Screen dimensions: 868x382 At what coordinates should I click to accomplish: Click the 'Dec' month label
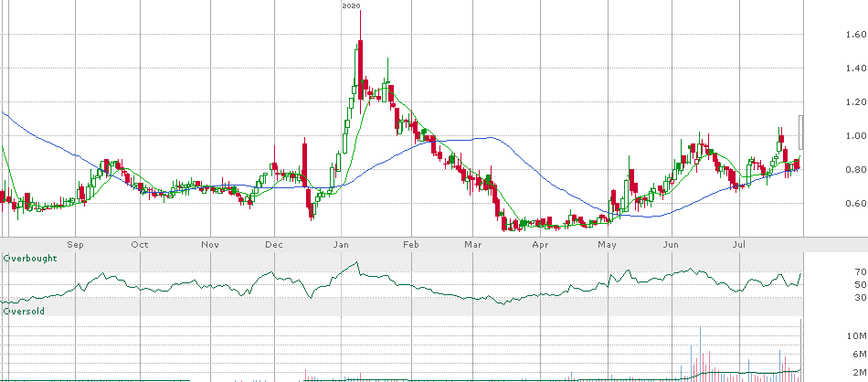pyautogui.click(x=275, y=245)
